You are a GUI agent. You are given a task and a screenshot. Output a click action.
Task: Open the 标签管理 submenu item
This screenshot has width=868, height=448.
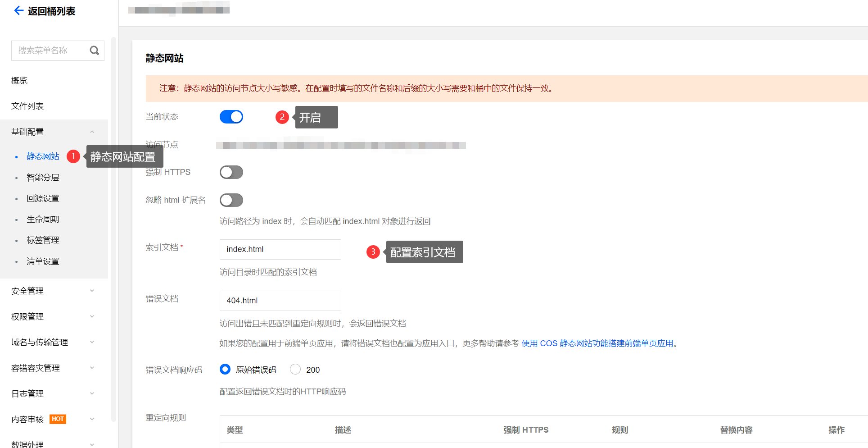(x=43, y=240)
